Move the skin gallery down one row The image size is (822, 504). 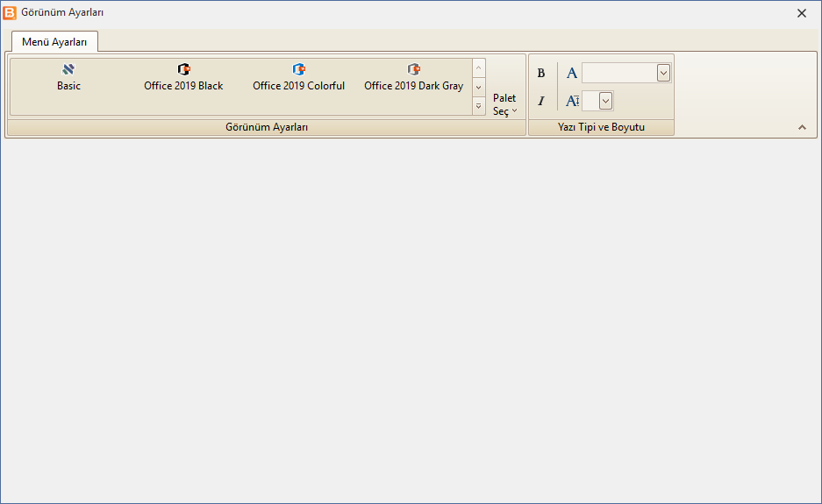[478, 87]
